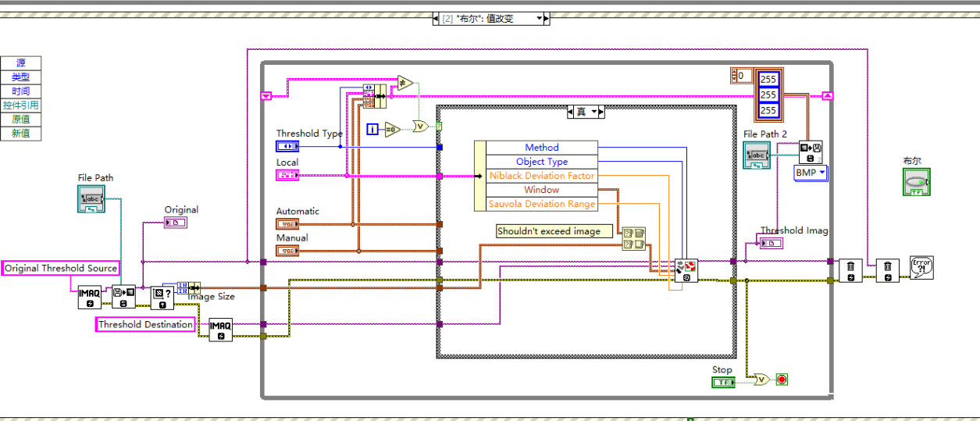Screen dimensions: 980x421
Task: Select the IMAQ Local Threshold VI icon
Action: coord(686,270)
